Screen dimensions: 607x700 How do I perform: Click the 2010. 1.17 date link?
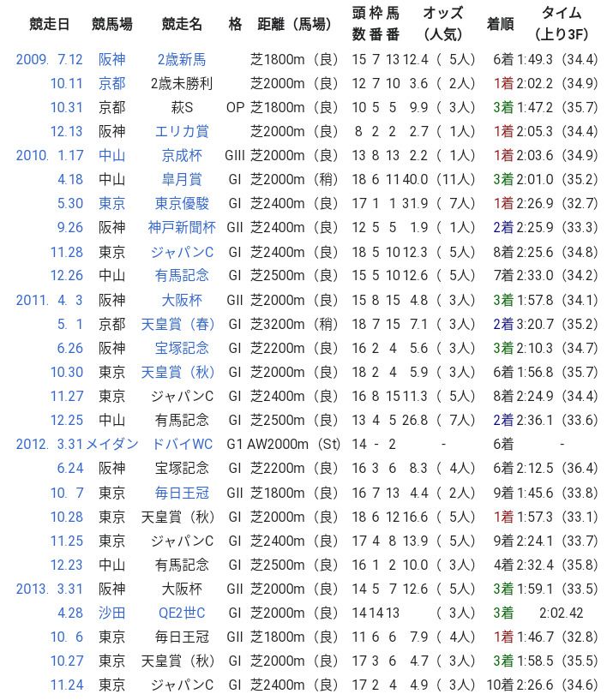[x=49, y=155]
